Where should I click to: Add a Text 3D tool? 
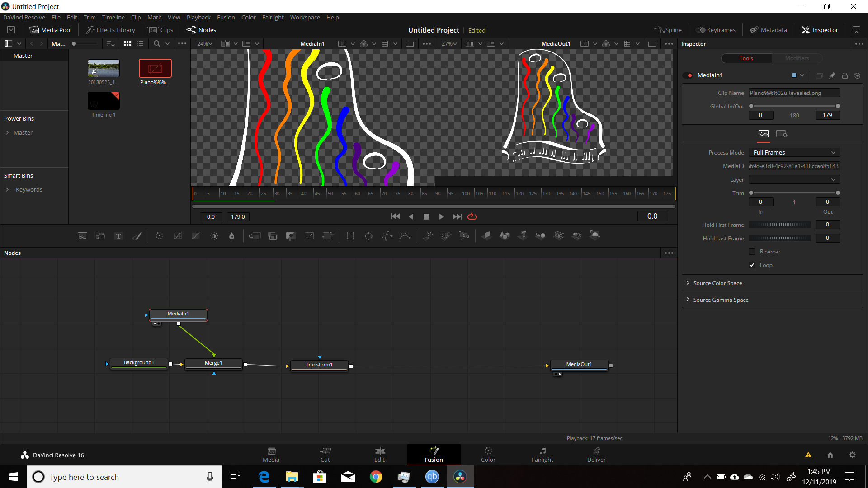[523, 235]
